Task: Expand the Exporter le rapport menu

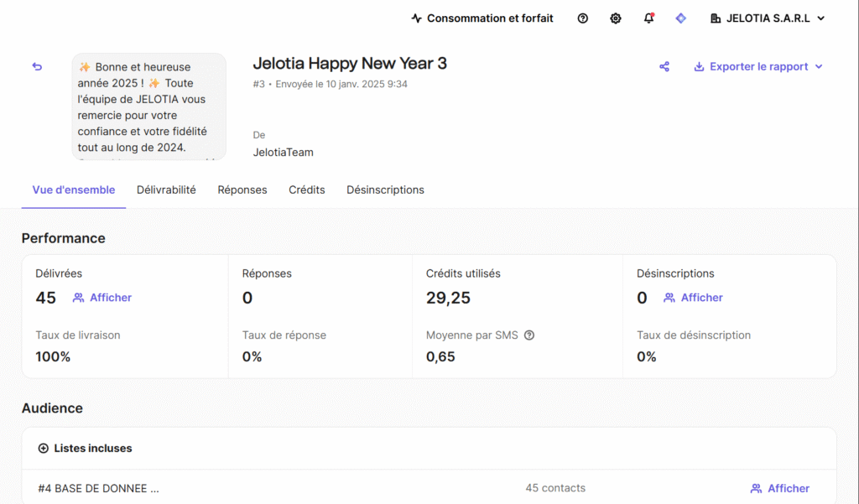Action: click(758, 67)
